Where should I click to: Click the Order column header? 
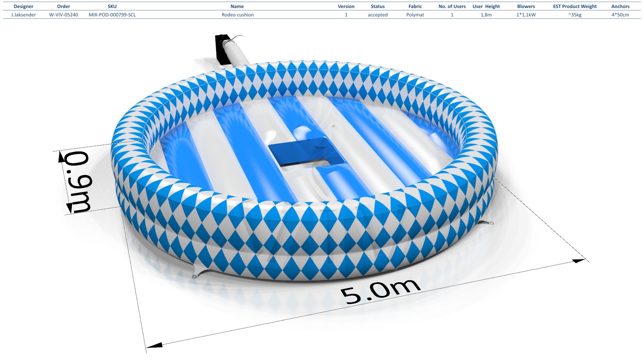pyautogui.click(x=63, y=6)
